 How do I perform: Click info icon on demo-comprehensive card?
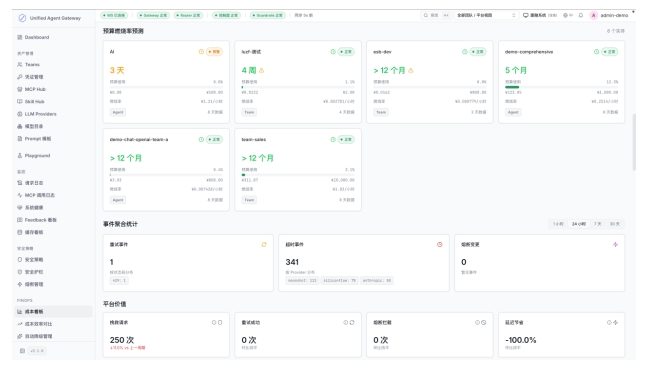click(597, 51)
